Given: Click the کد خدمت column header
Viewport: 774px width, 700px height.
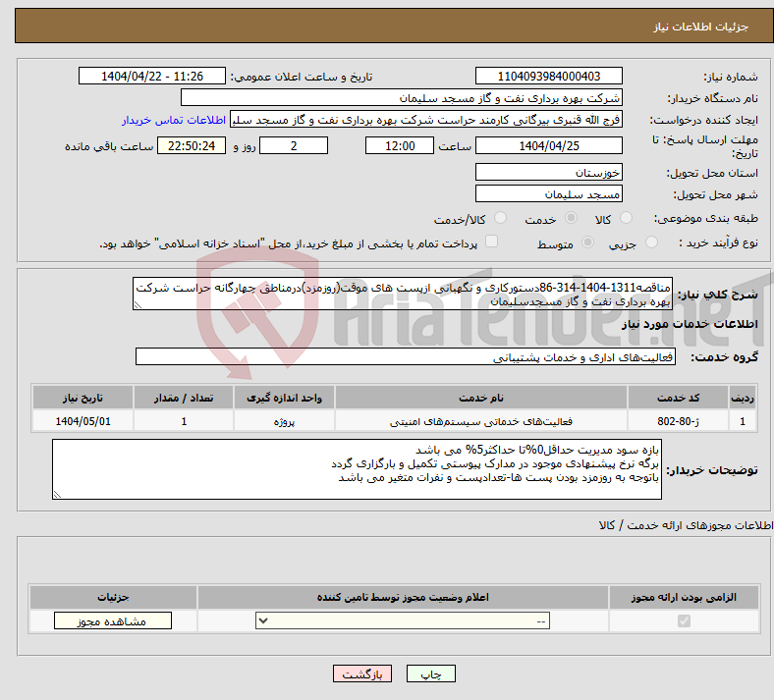Looking at the screenshot, I should tap(679, 398).
